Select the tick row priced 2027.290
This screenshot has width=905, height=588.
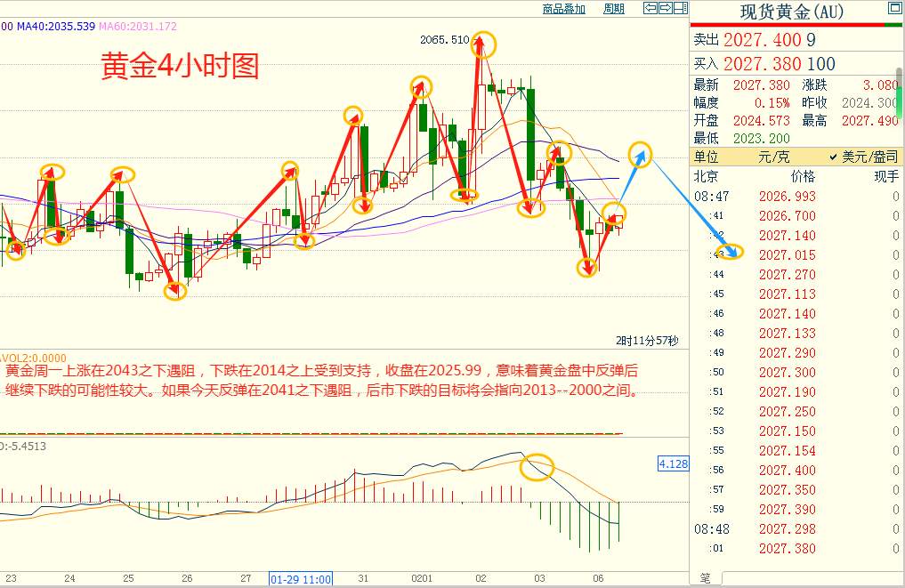click(x=796, y=353)
